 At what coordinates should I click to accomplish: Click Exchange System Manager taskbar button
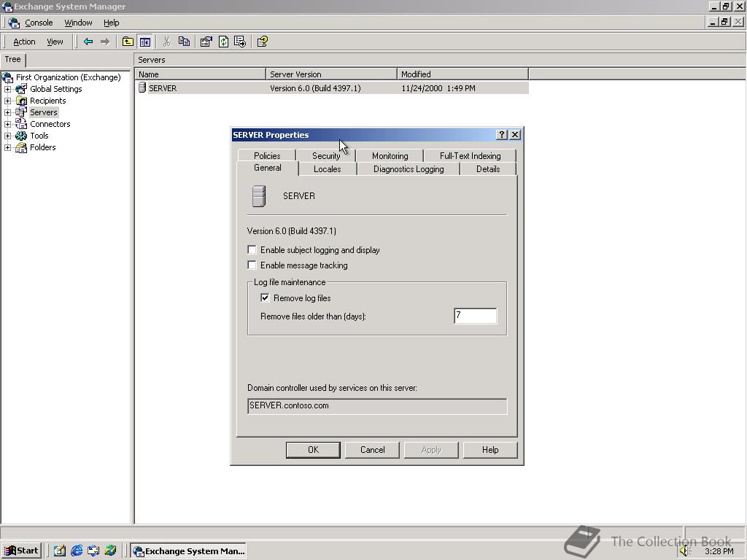189,551
